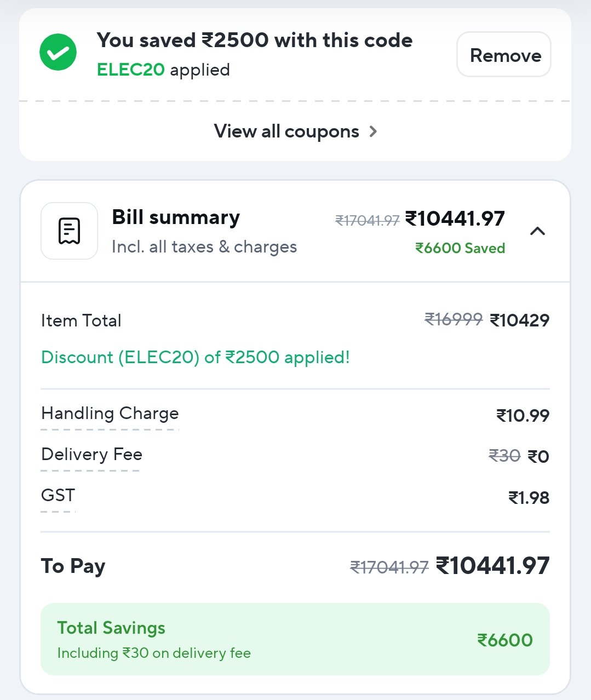
Task: Click the Bill summary heading
Action: coord(176,217)
